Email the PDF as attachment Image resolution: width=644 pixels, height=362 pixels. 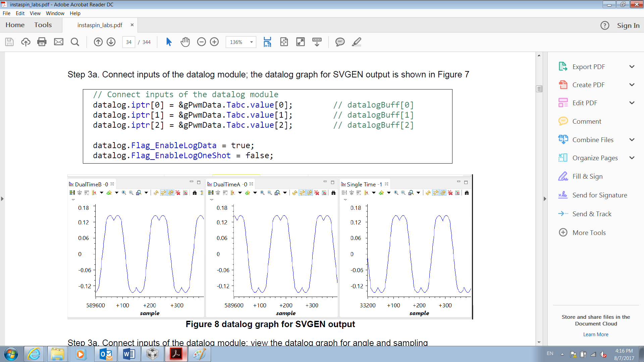(59, 42)
